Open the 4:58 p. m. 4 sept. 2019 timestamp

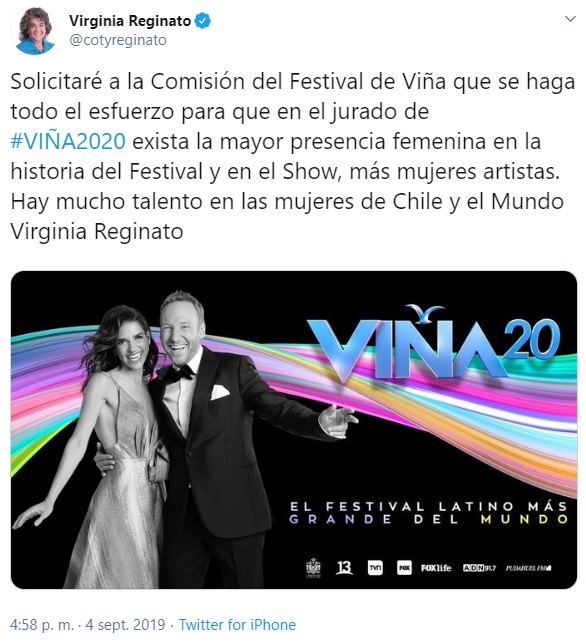(87, 625)
